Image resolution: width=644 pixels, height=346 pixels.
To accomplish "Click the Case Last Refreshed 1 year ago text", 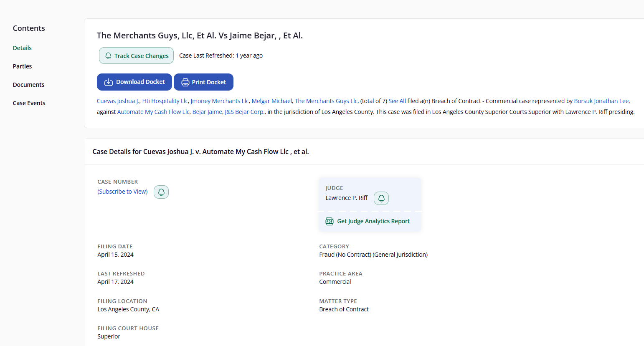I will point(221,56).
